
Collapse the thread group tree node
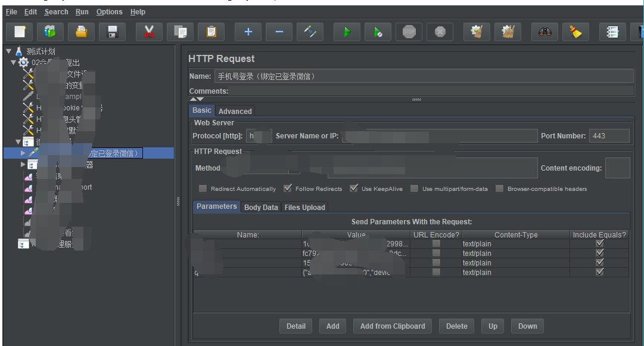(x=14, y=63)
